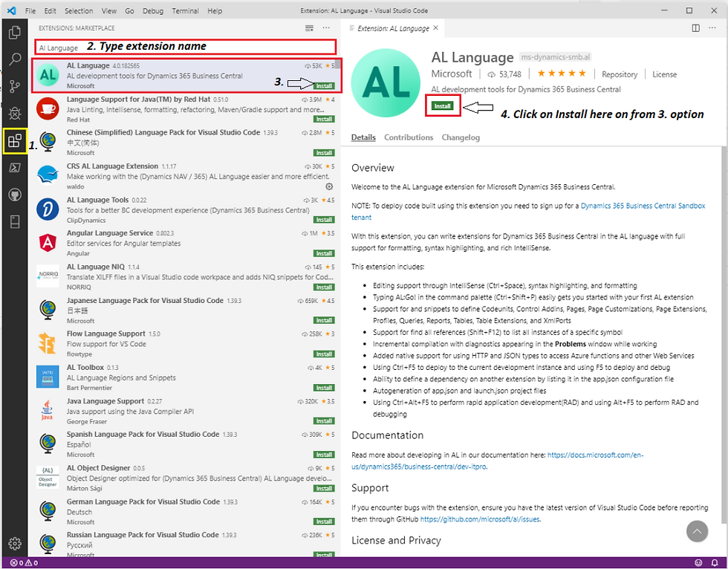
Task: Open the Debug menu
Action: (153, 10)
